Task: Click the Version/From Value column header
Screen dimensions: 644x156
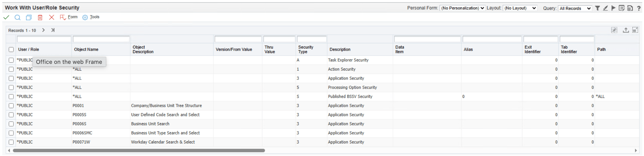Action: pos(234,49)
